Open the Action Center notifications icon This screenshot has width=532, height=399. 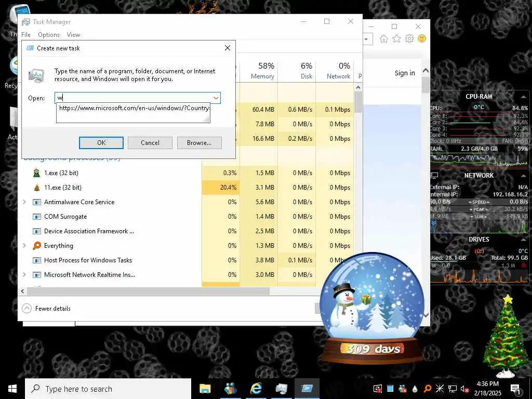[515, 389]
